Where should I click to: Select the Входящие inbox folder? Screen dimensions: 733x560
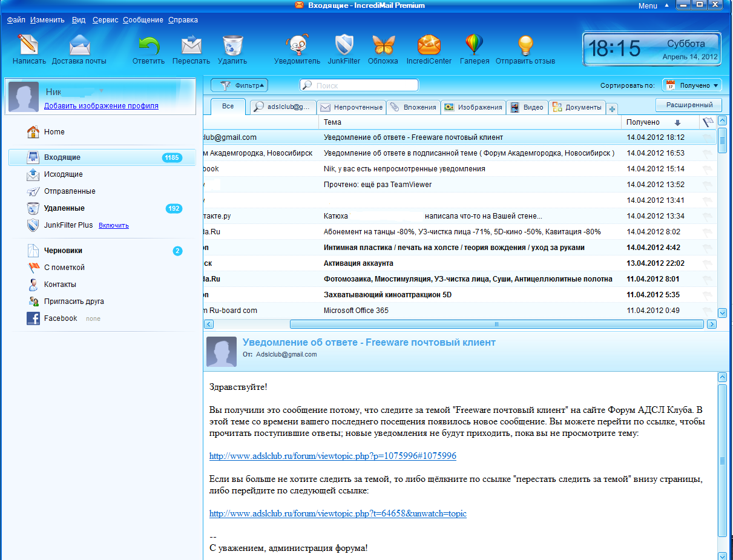pos(102,157)
